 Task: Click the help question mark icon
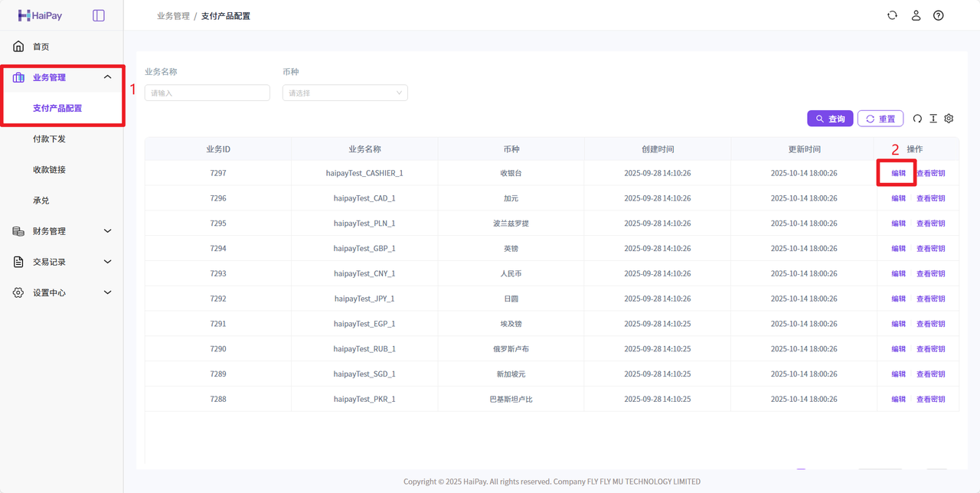pyautogui.click(x=939, y=15)
